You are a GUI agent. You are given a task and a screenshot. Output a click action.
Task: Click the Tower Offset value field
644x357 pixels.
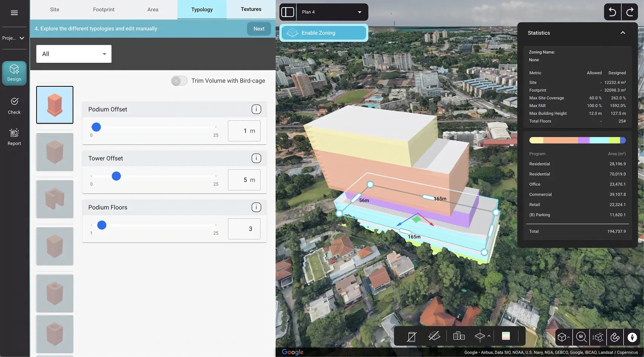(244, 180)
